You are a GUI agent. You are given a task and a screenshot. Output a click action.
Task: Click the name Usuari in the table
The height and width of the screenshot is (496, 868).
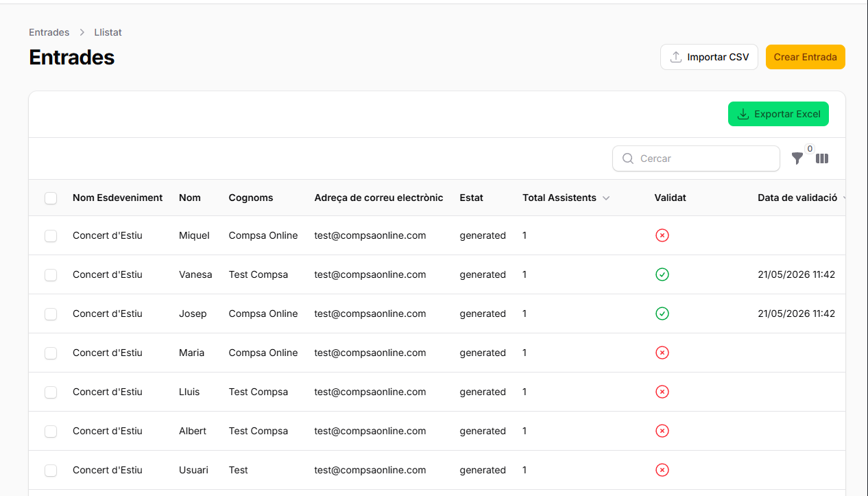(193, 470)
